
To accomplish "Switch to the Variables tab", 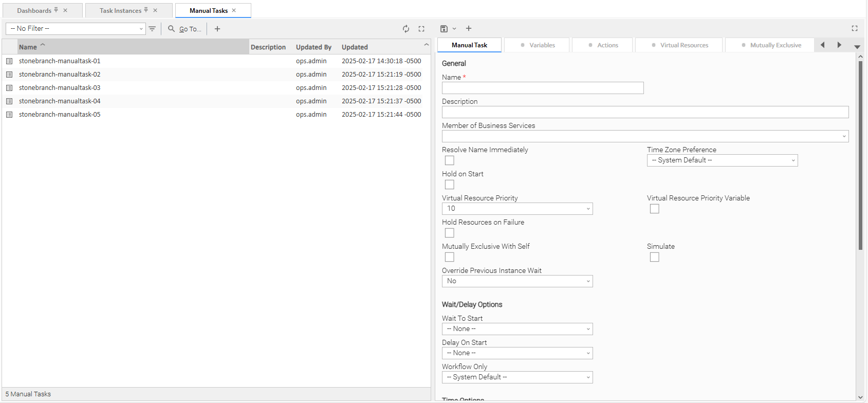I will point(537,45).
